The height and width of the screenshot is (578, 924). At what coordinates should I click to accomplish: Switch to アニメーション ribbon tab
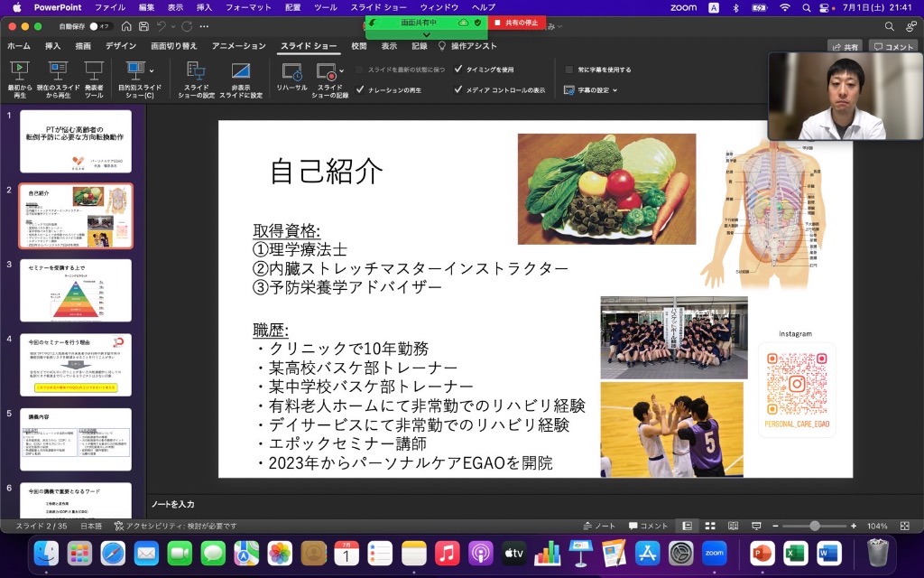[238, 45]
